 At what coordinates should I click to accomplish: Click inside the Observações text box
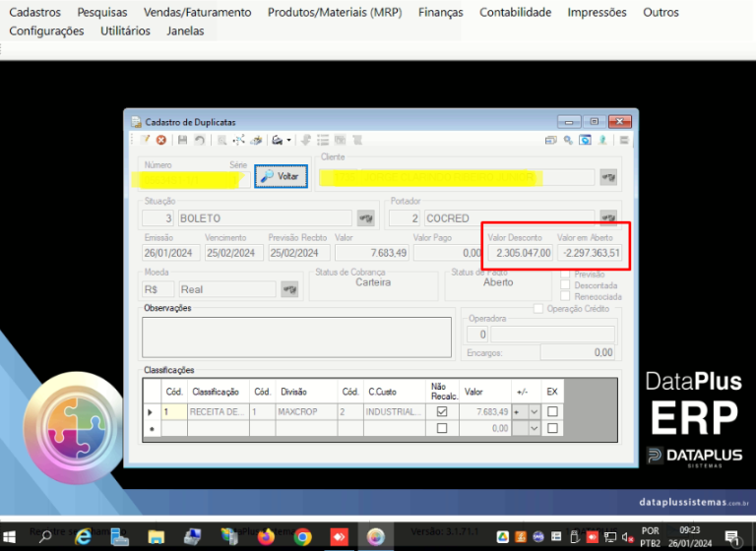click(x=296, y=337)
